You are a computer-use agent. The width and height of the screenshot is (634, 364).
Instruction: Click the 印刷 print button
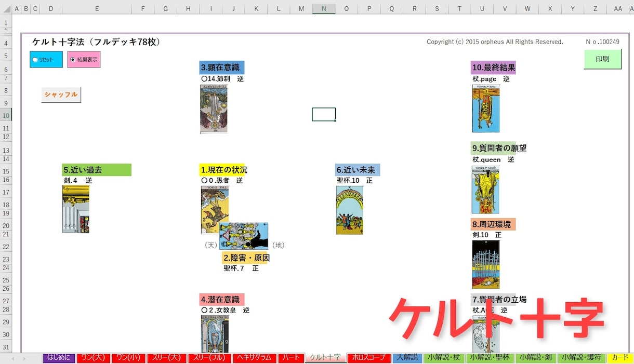coord(602,59)
